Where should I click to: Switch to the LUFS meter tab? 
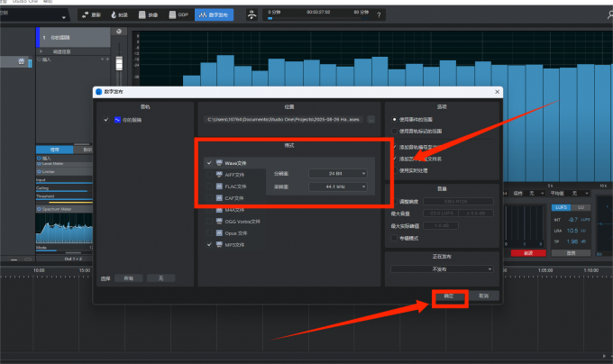558,206
